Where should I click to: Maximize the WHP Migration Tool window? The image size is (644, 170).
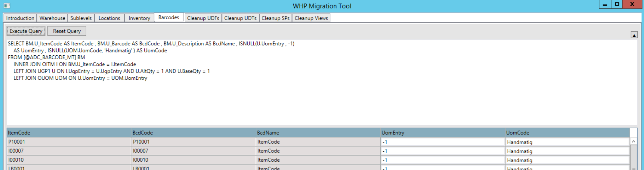(617, 4)
